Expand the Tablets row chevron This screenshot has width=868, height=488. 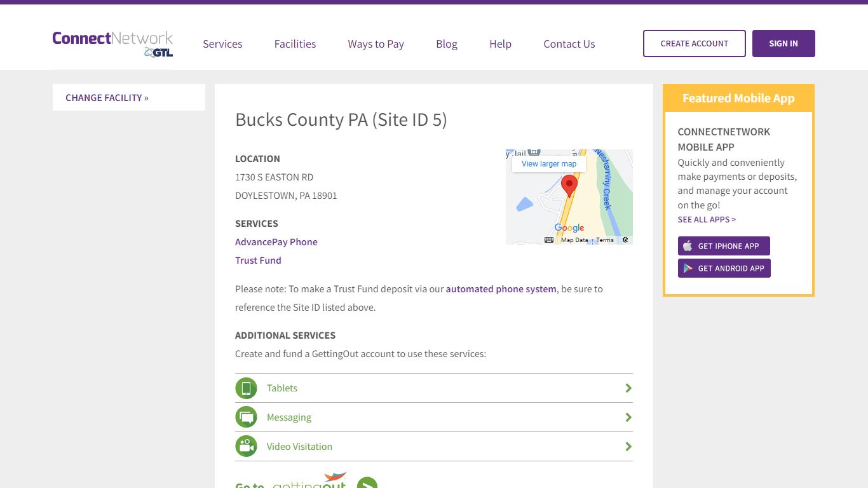(x=628, y=388)
